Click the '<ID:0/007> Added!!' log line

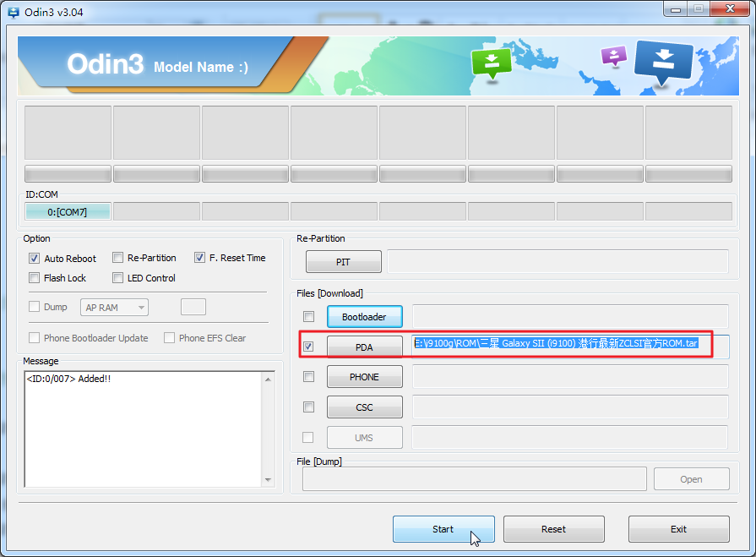(68, 379)
